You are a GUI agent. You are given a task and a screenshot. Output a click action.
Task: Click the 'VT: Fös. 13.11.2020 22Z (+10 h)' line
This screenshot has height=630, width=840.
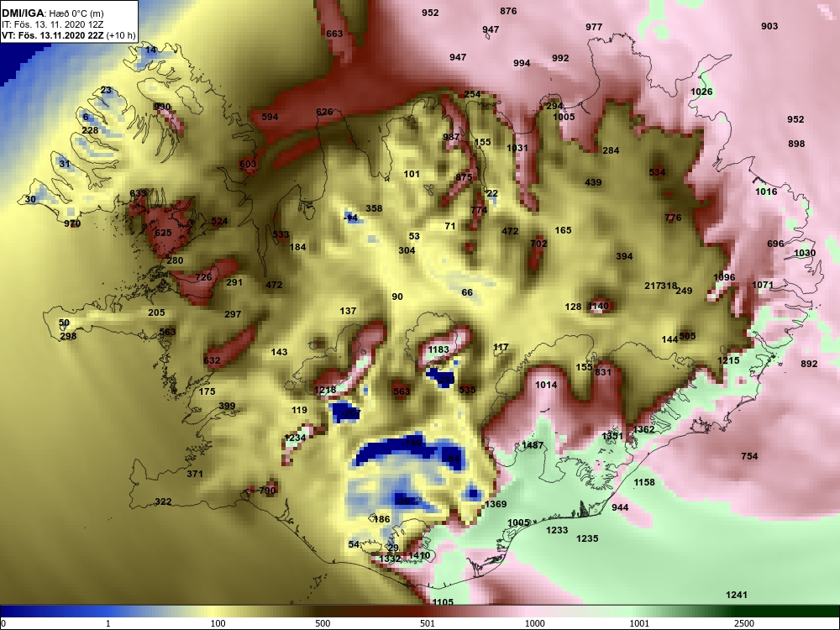click(x=69, y=35)
